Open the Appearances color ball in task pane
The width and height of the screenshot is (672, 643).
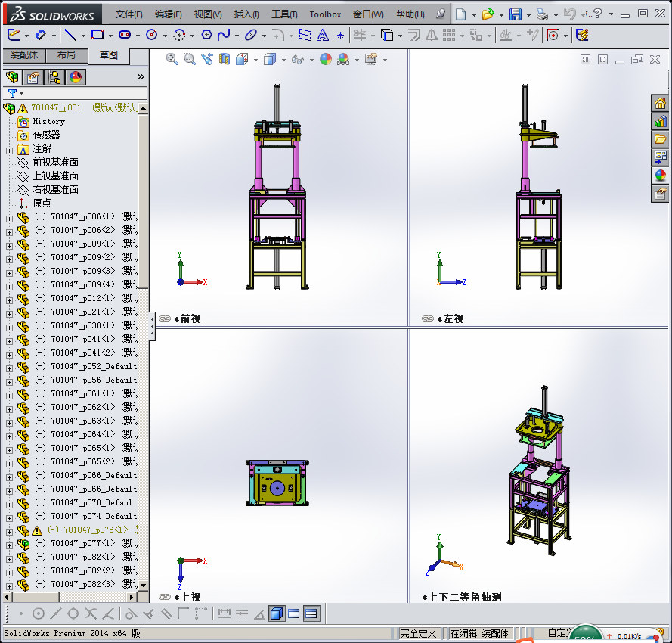[660, 175]
